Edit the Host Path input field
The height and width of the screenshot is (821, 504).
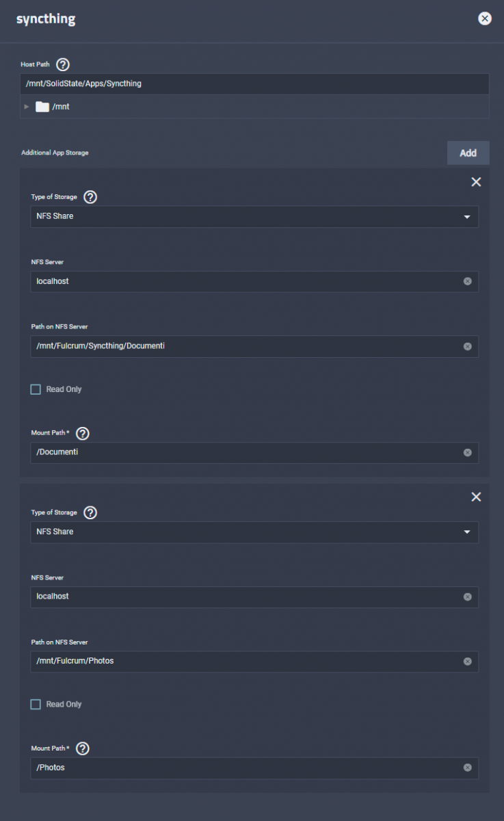254,84
